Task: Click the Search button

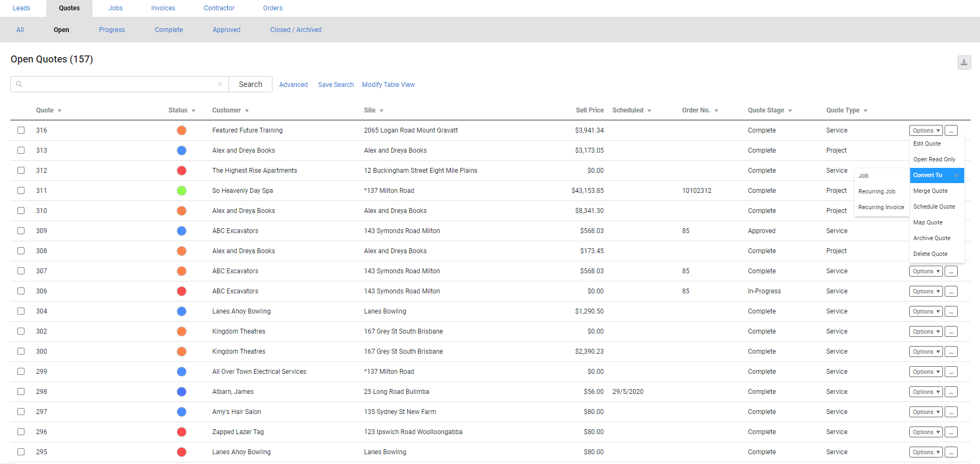Action: coord(250,84)
